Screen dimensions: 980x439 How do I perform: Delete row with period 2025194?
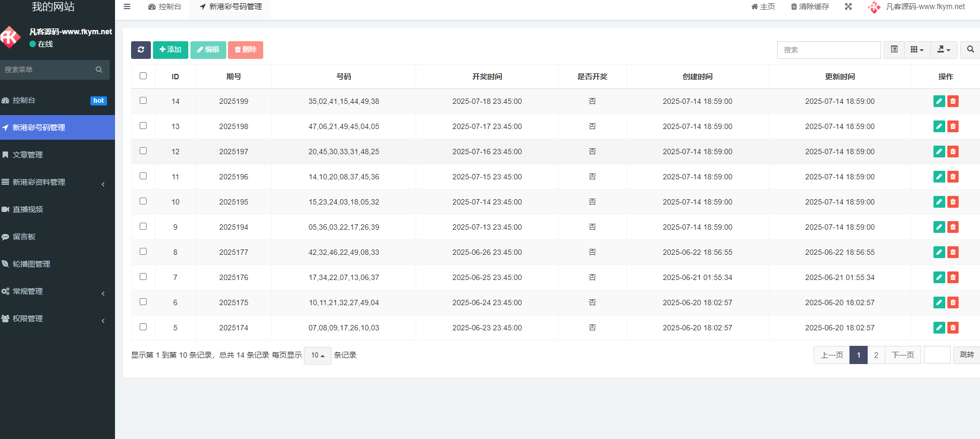[953, 227]
